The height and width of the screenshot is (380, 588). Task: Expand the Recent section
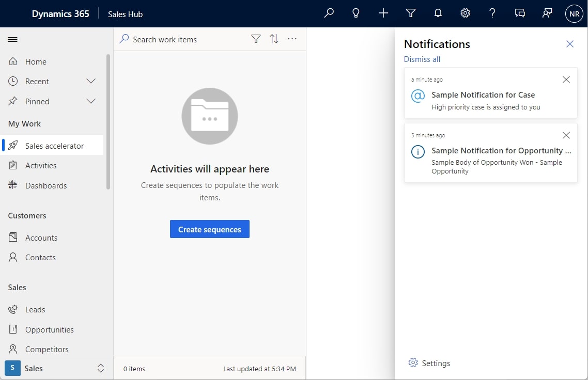pyautogui.click(x=91, y=81)
